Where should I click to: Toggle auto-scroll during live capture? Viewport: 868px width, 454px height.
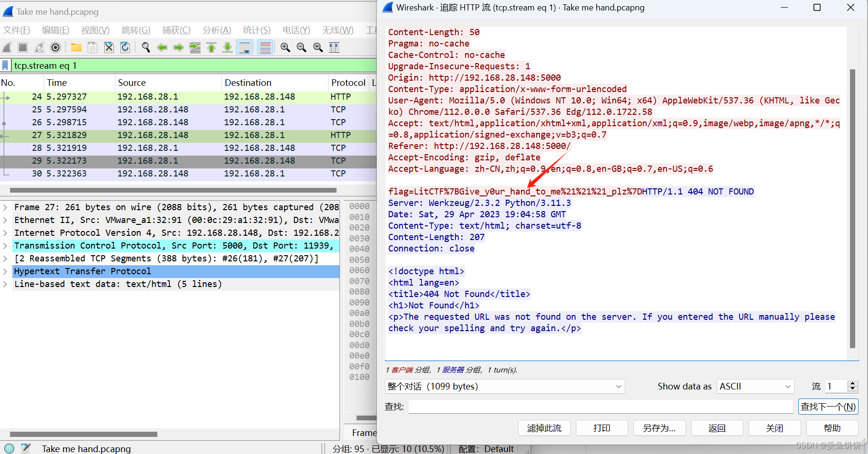244,47
